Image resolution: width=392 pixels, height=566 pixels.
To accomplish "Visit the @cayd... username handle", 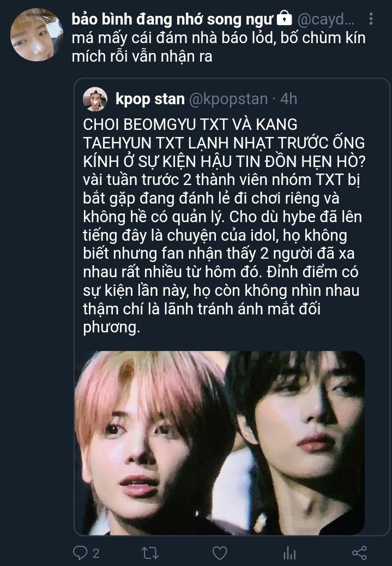I will point(325,19).
